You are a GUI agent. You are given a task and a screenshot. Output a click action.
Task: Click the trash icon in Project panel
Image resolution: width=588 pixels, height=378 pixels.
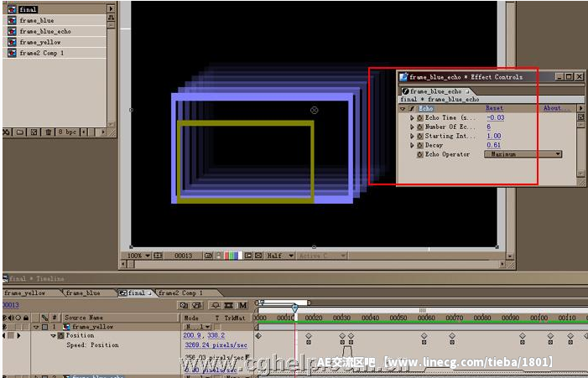47,132
